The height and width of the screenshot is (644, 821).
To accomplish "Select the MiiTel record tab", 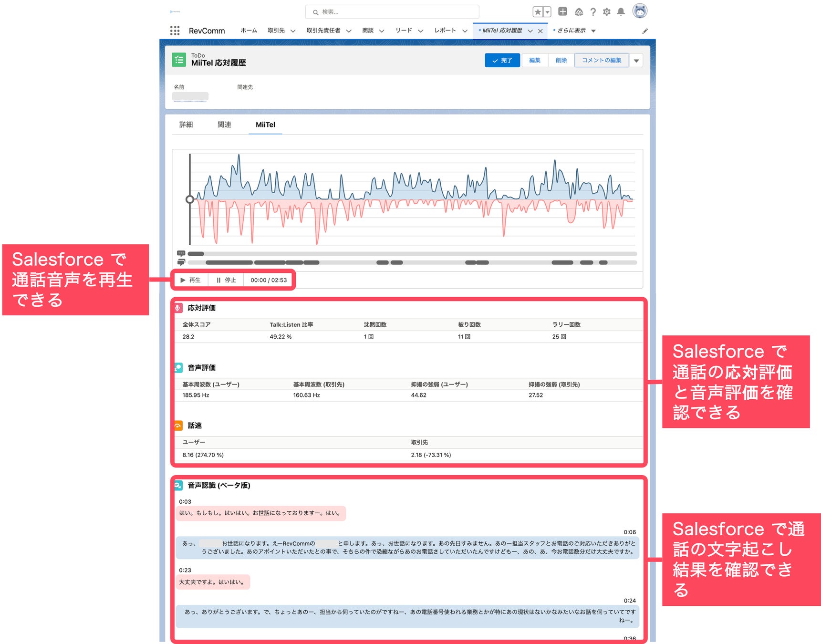I will (x=265, y=125).
